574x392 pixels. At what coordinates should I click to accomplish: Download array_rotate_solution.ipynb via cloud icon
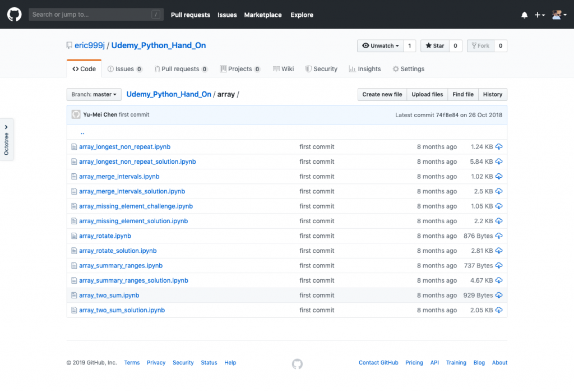(498, 251)
